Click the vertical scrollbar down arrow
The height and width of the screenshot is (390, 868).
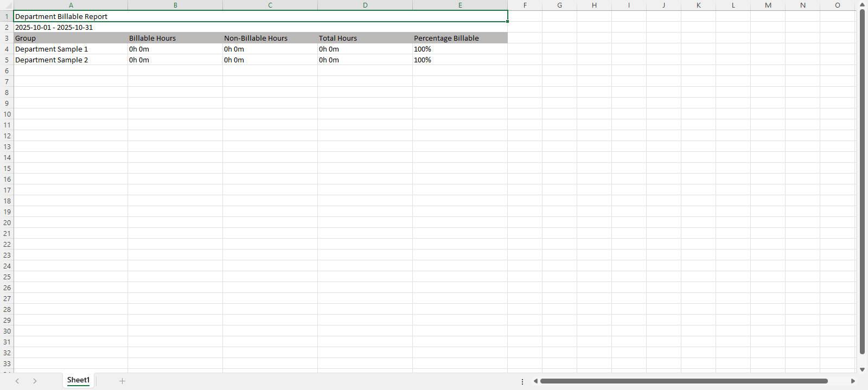(862, 369)
